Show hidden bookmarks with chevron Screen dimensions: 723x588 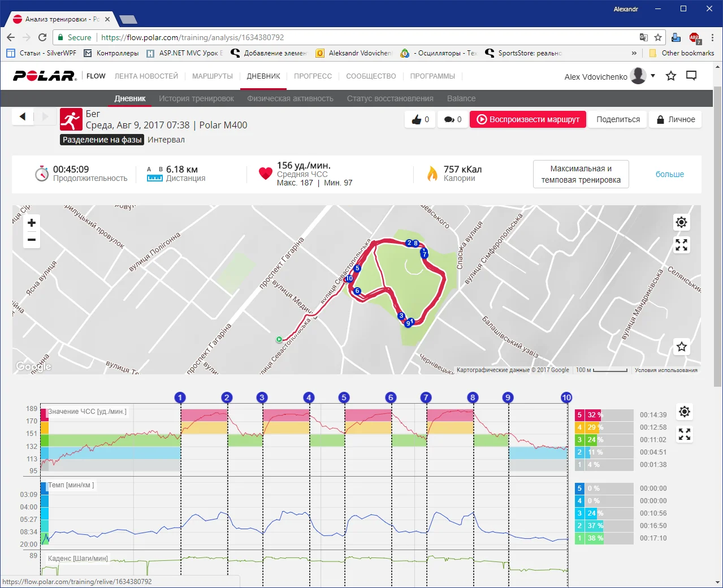pos(634,53)
